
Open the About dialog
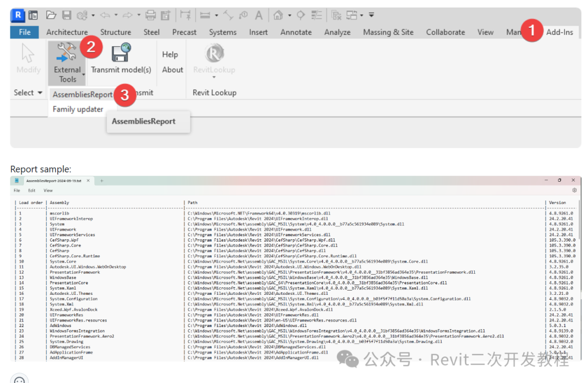tap(172, 70)
